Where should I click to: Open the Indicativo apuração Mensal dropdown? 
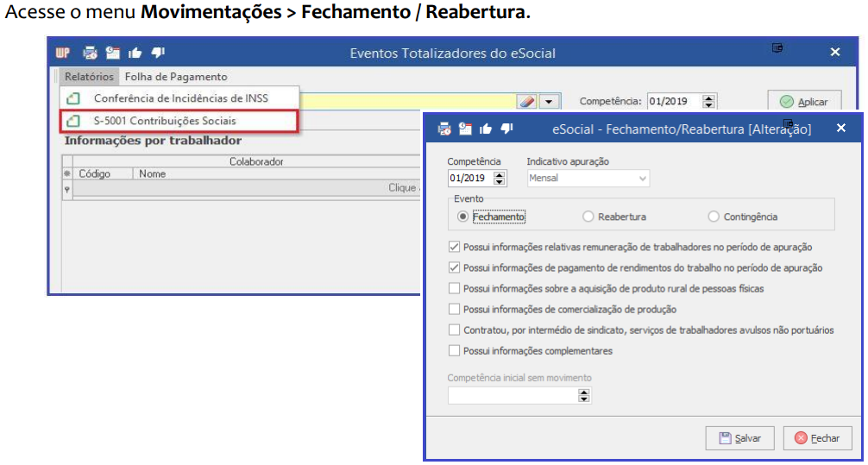pos(642,179)
